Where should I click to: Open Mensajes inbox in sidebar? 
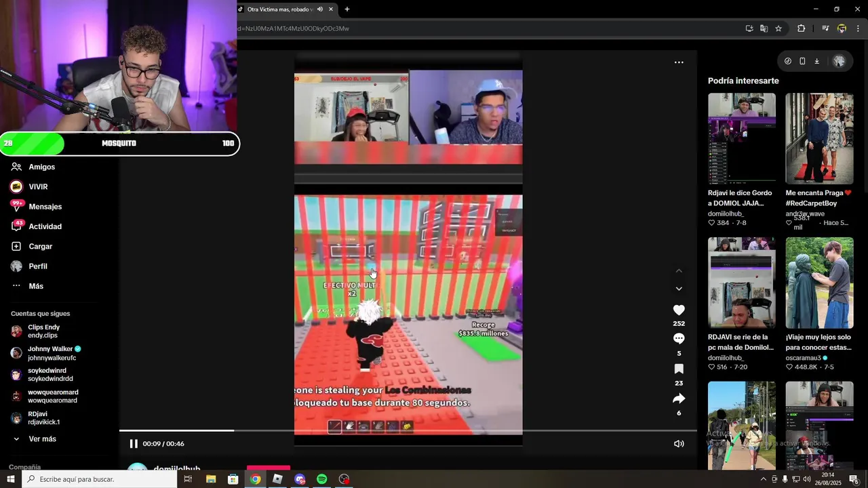(45, 207)
